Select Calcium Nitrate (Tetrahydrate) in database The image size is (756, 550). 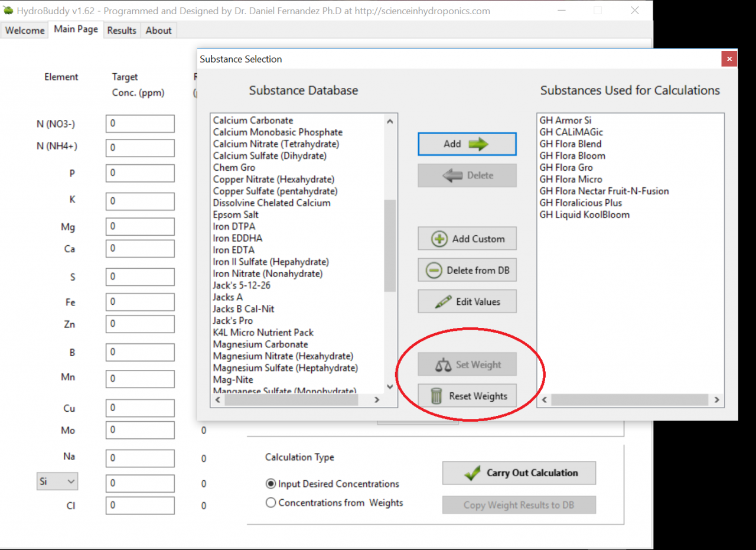tap(276, 144)
